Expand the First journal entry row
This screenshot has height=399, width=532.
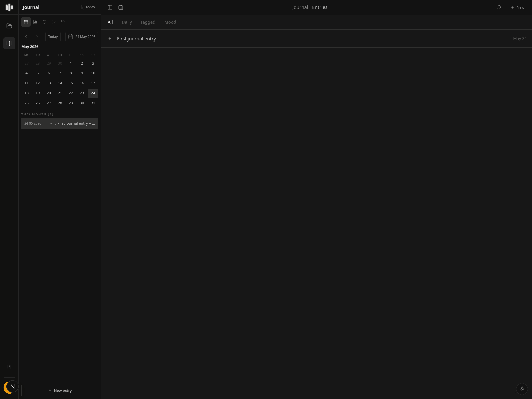pos(110,39)
